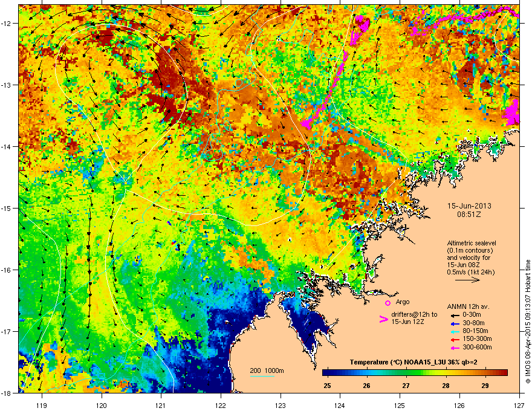Click the '0.5m/s (1kt 24h)' scale text
Screen dimensions: 532x411
coord(471,272)
